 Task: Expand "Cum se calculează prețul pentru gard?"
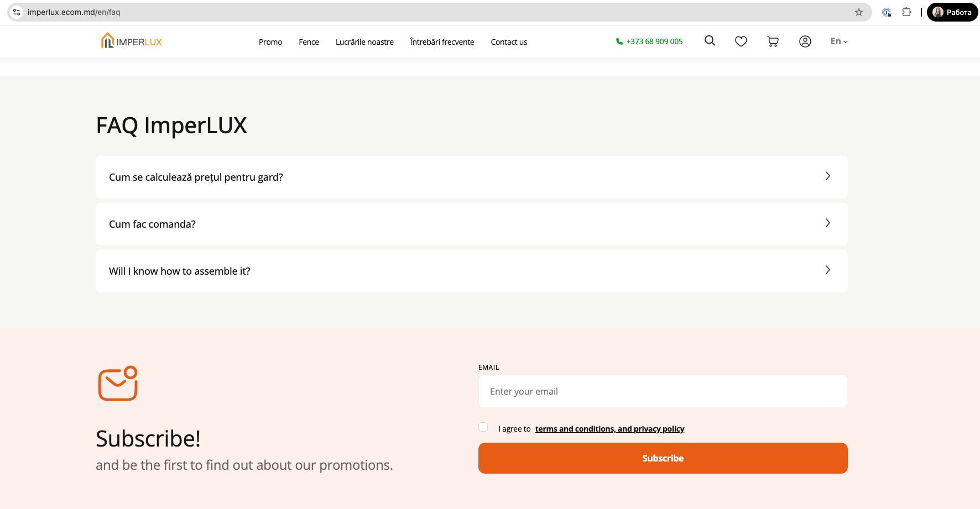471,177
